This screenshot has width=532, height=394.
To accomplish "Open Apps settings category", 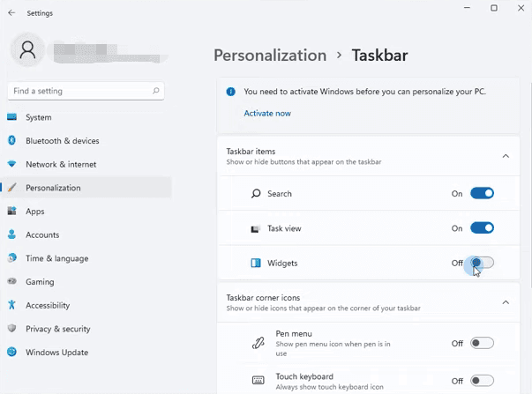I will [86, 211].
